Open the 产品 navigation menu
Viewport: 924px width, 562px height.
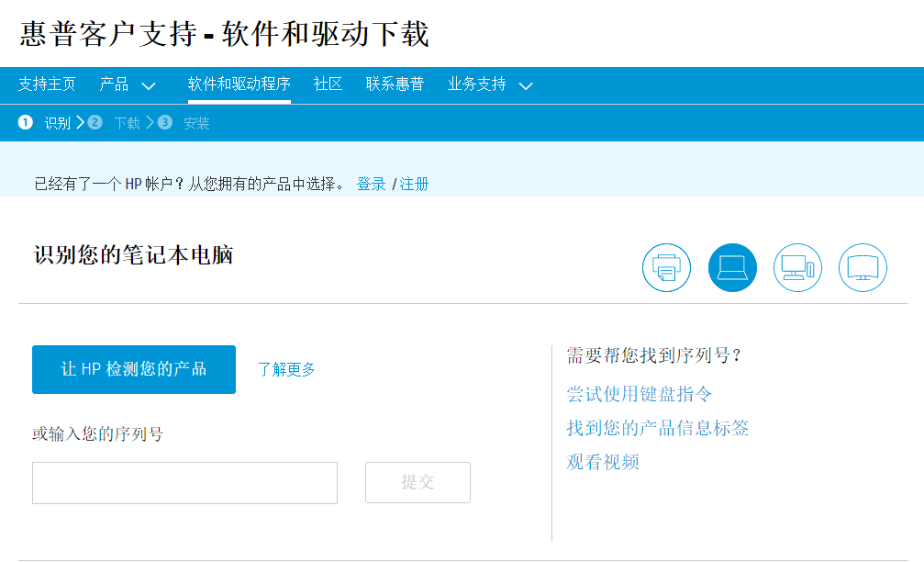pos(114,84)
